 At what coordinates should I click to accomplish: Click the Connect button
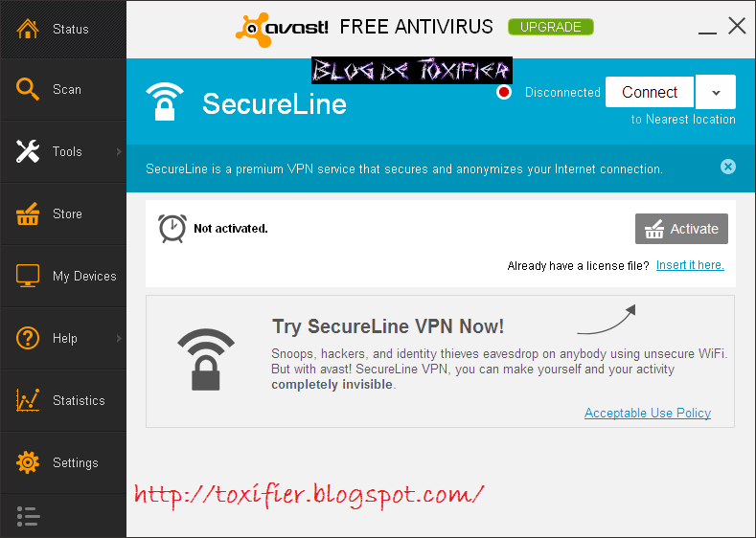650,92
